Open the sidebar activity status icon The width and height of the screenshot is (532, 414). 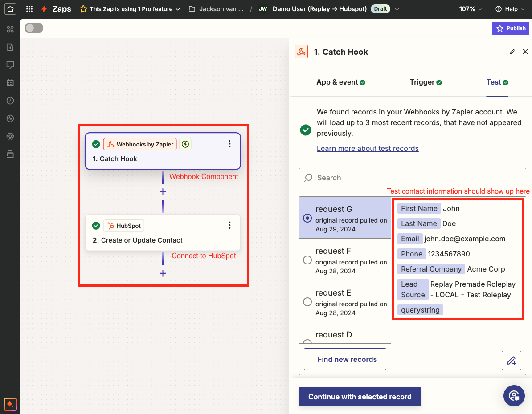tap(10, 118)
